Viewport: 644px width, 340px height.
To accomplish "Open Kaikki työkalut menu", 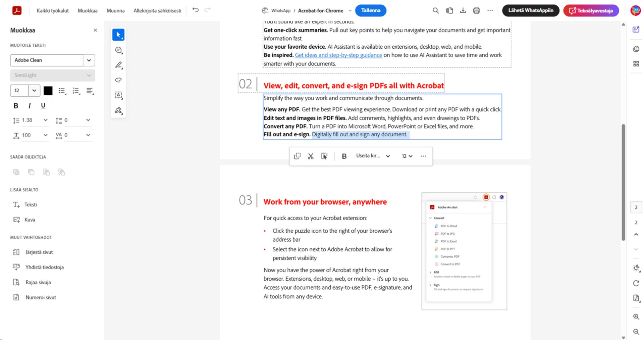I will point(53,11).
